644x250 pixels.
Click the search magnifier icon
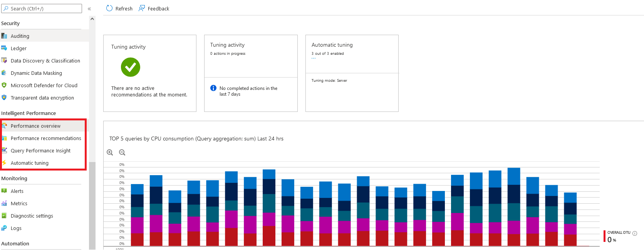[6, 8]
